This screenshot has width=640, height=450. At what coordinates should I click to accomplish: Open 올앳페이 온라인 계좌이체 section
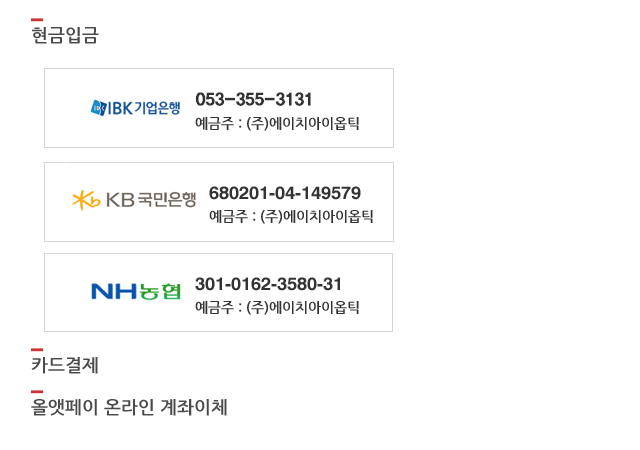pos(129,407)
